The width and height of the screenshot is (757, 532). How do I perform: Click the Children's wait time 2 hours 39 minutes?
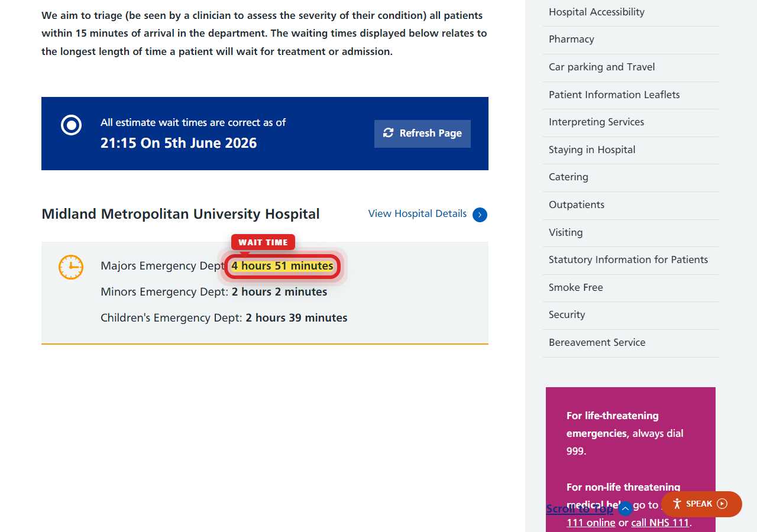(296, 318)
